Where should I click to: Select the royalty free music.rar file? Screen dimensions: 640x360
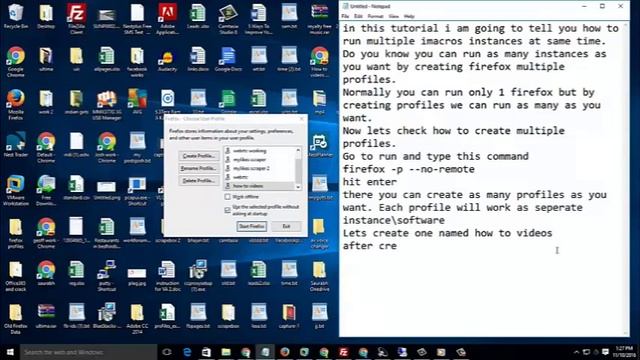click(319, 18)
